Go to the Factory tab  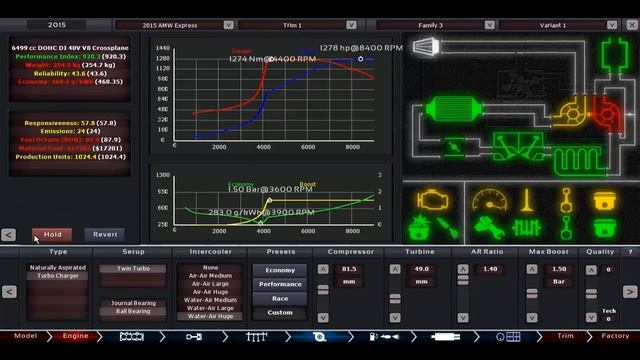615,336
